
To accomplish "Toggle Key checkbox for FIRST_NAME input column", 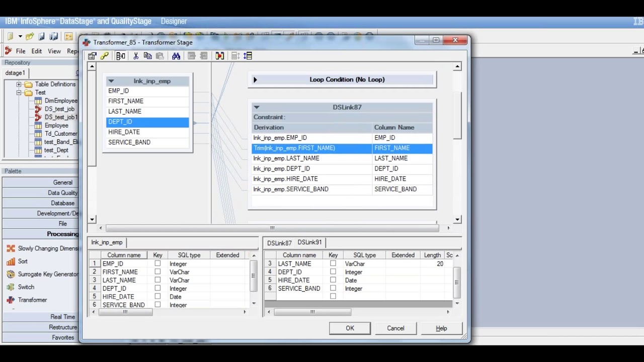I will (157, 272).
